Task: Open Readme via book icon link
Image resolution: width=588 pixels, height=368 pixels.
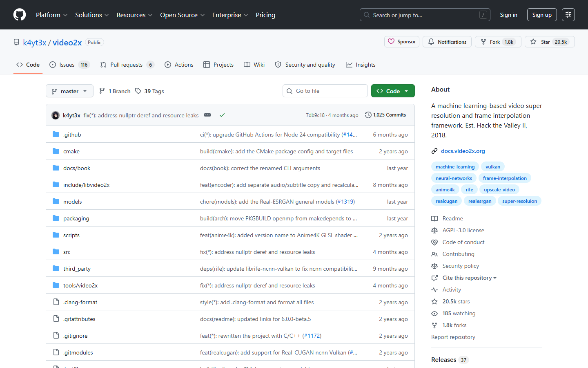Action: 447,218
